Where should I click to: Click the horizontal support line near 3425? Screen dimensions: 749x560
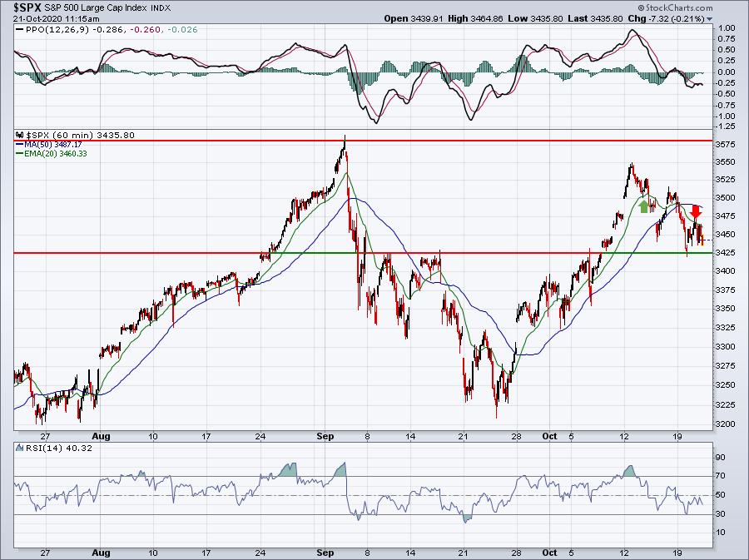[363, 253]
